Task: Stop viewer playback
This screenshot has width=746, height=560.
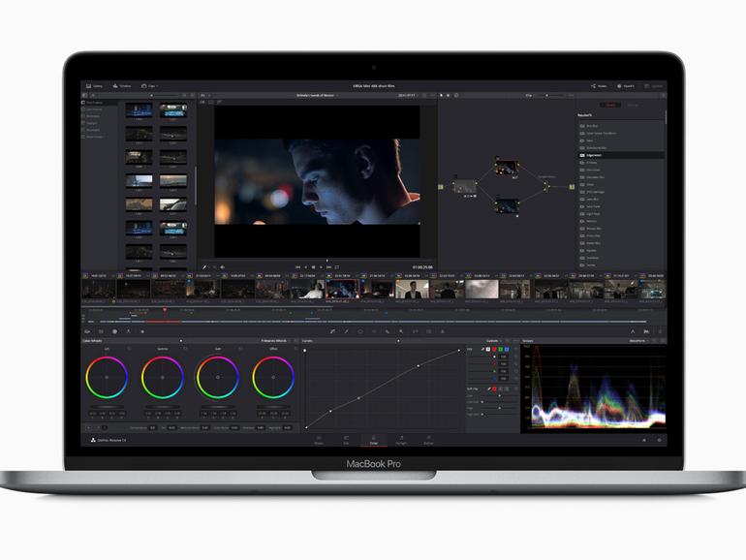Action: (x=313, y=267)
